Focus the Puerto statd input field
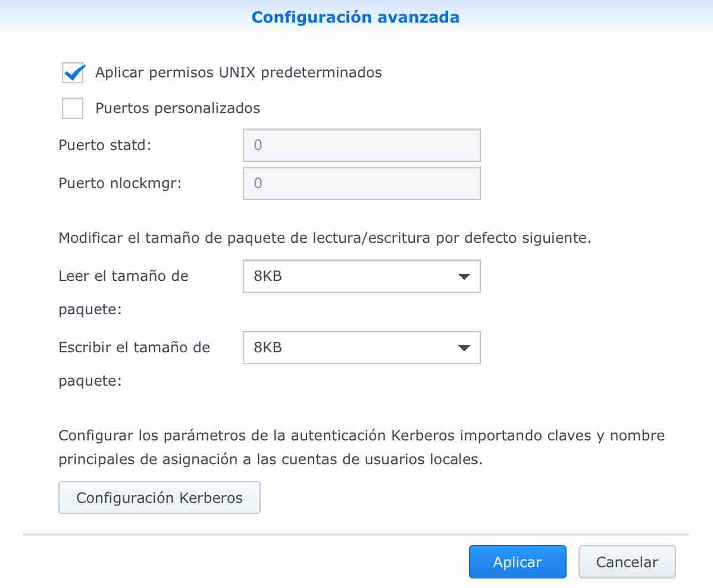The image size is (713, 588). click(x=361, y=145)
